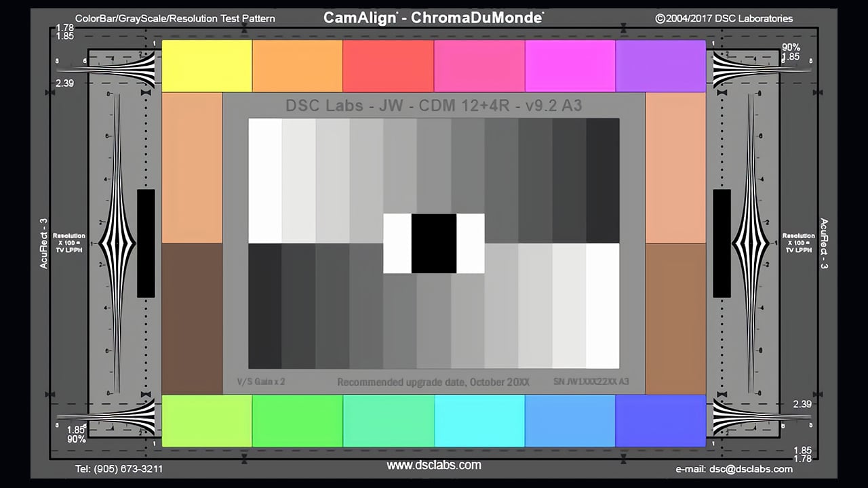Click the right-side vertical resolution trumpet pattern
Screen dimensions: 868x488
(749, 244)
